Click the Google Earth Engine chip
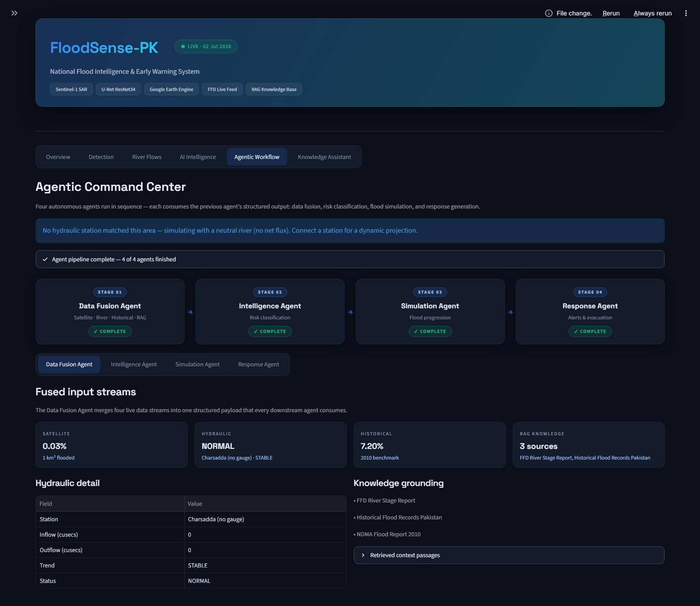700x606 pixels. (x=171, y=89)
